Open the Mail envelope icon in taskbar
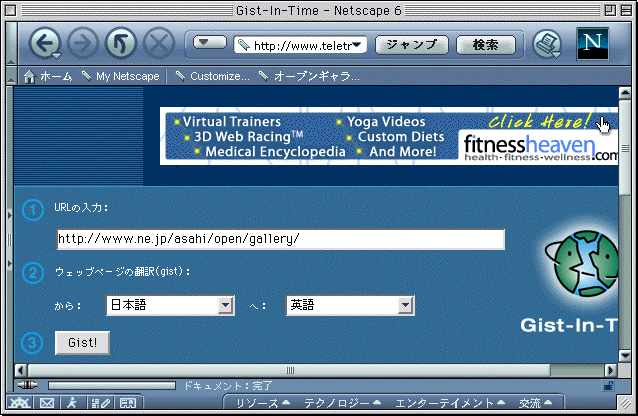This screenshot has width=638, height=416. tap(47, 403)
